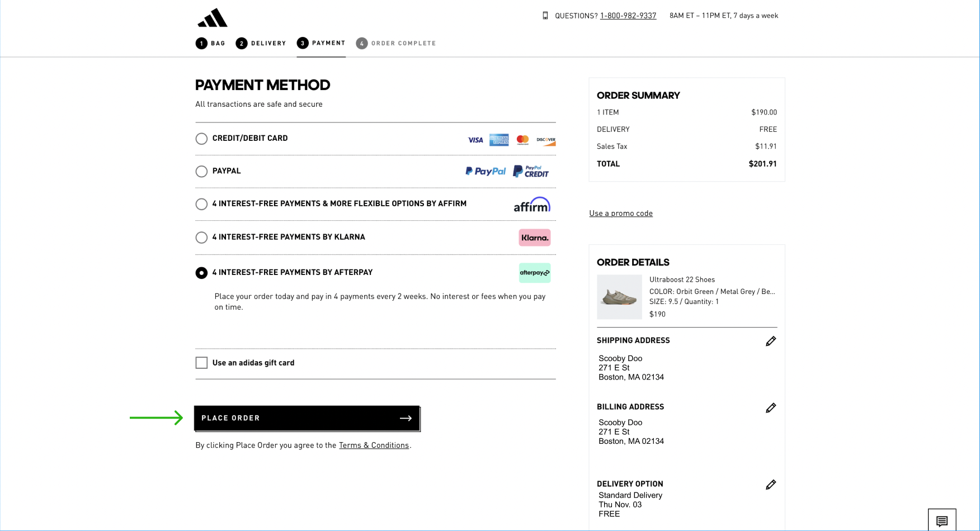Open the Terms & Conditions link
The height and width of the screenshot is (531, 980).
click(374, 445)
